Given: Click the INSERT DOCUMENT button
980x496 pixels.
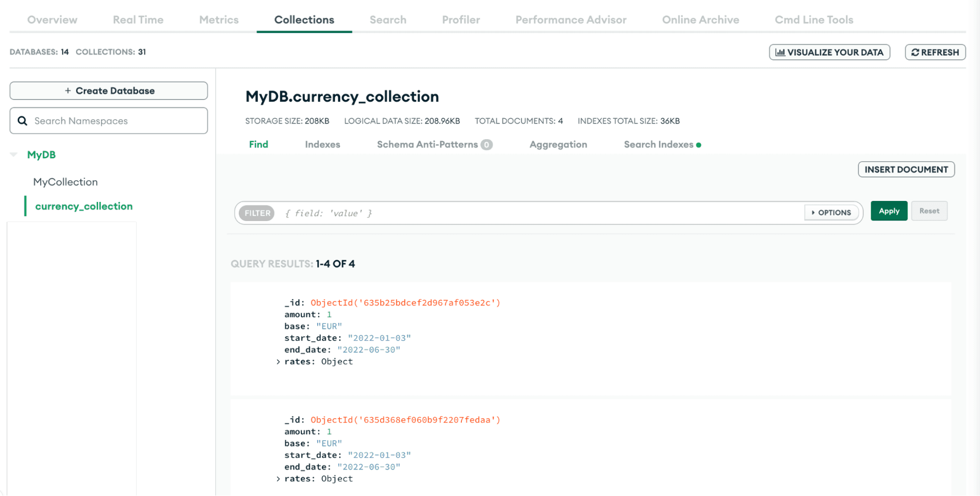Looking at the screenshot, I should click(905, 170).
